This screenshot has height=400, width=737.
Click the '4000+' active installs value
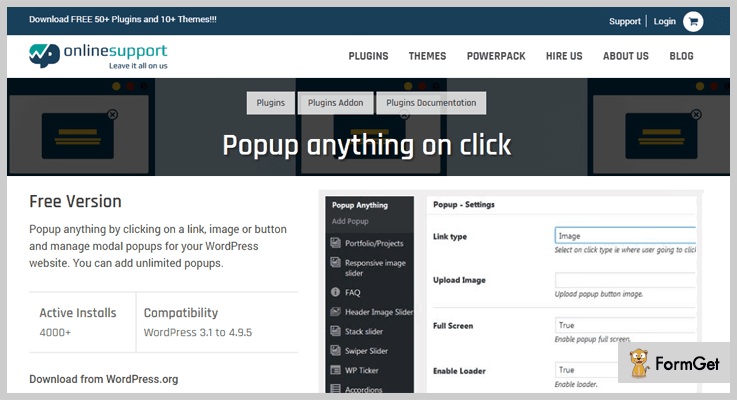pyautogui.click(x=55, y=332)
